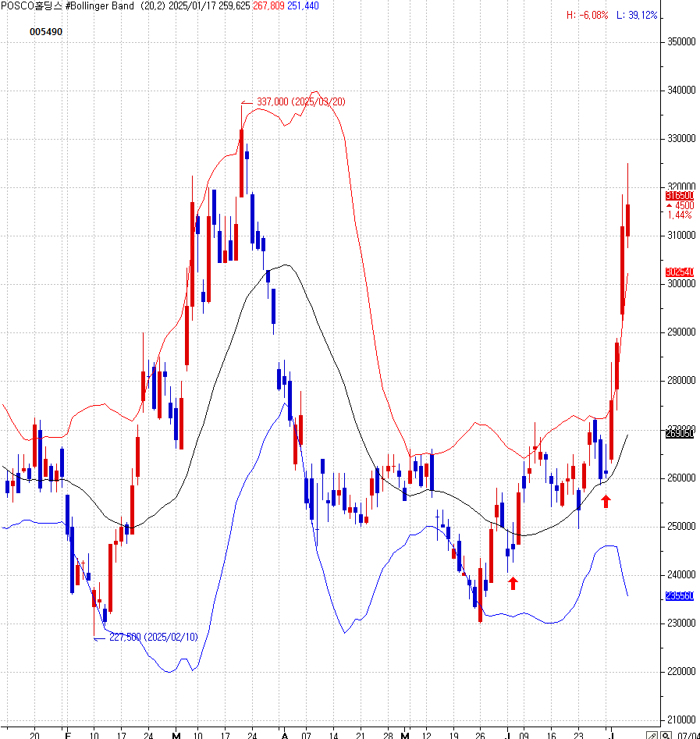
Task: Click the lower band value 251,440
Action: [x=303, y=5]
